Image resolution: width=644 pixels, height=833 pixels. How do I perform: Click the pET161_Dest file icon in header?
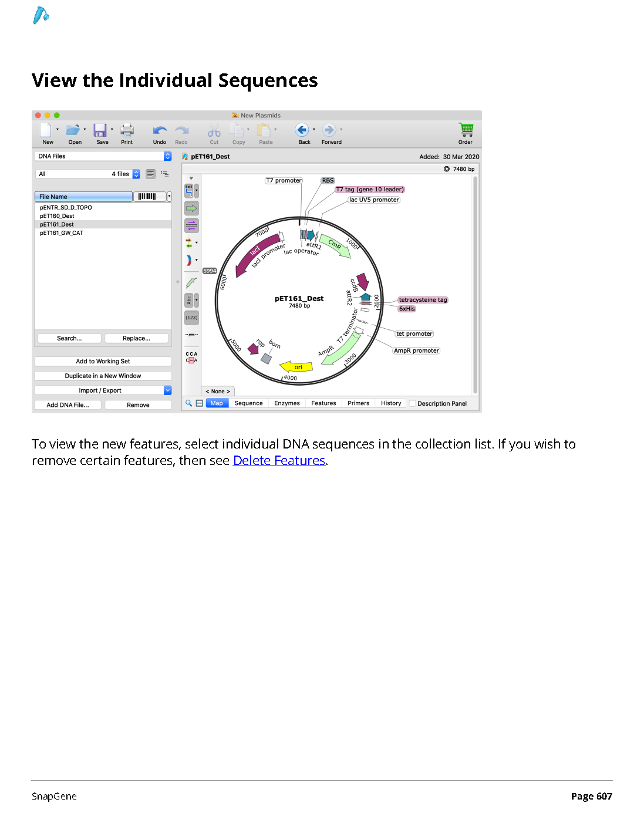185,157
